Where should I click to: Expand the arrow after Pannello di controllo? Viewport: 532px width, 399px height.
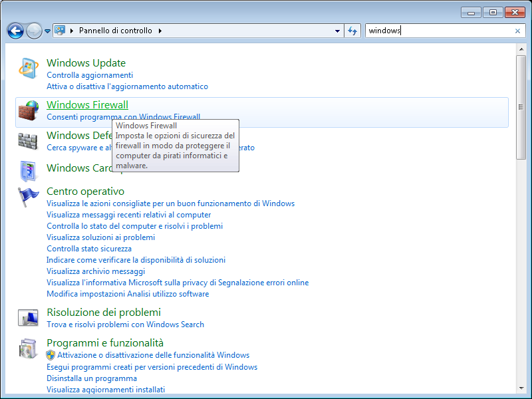(x=160, y=31)
